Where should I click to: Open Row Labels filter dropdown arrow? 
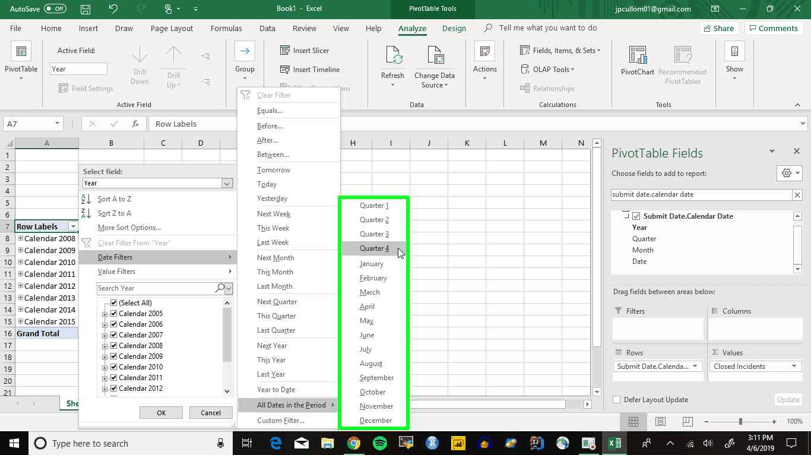coord(73,227)
